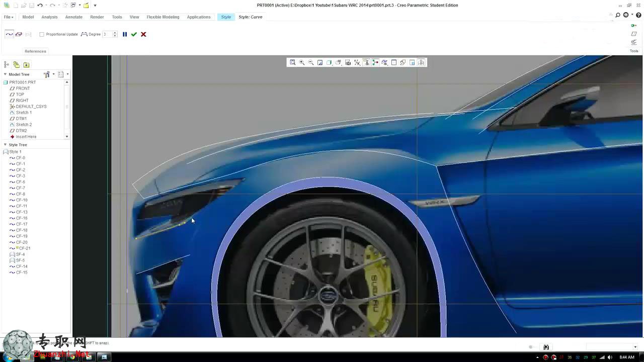Open Model Tree settings icon

[47, 74]
